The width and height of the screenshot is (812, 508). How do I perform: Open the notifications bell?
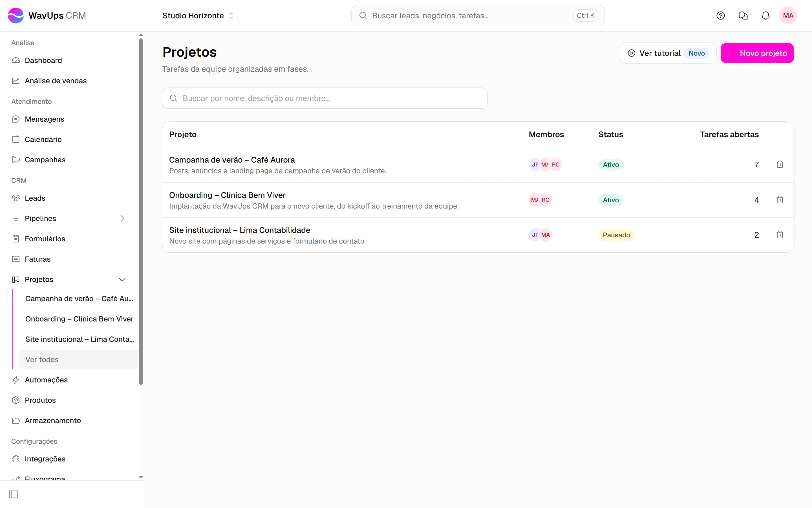[765, 16]
